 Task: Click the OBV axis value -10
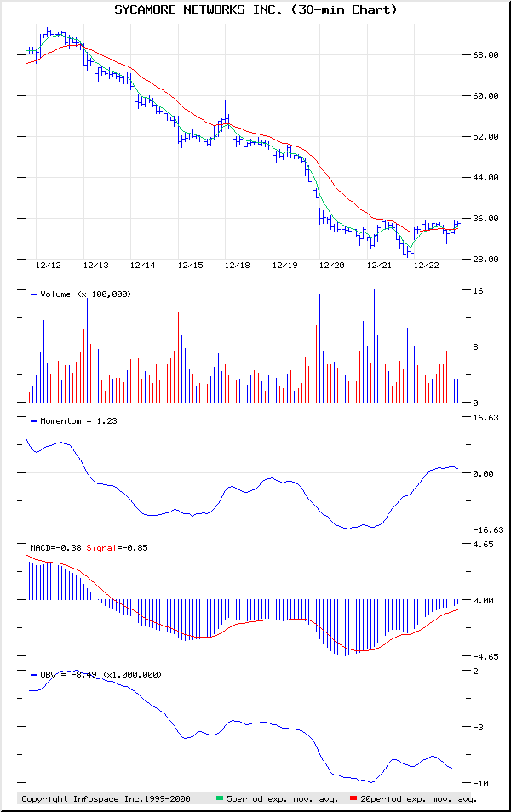[x=480, y=784]
